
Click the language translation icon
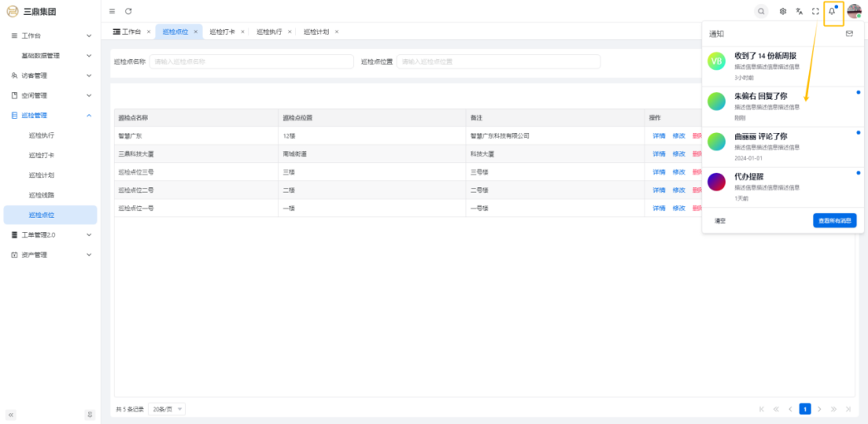[799, 12]
